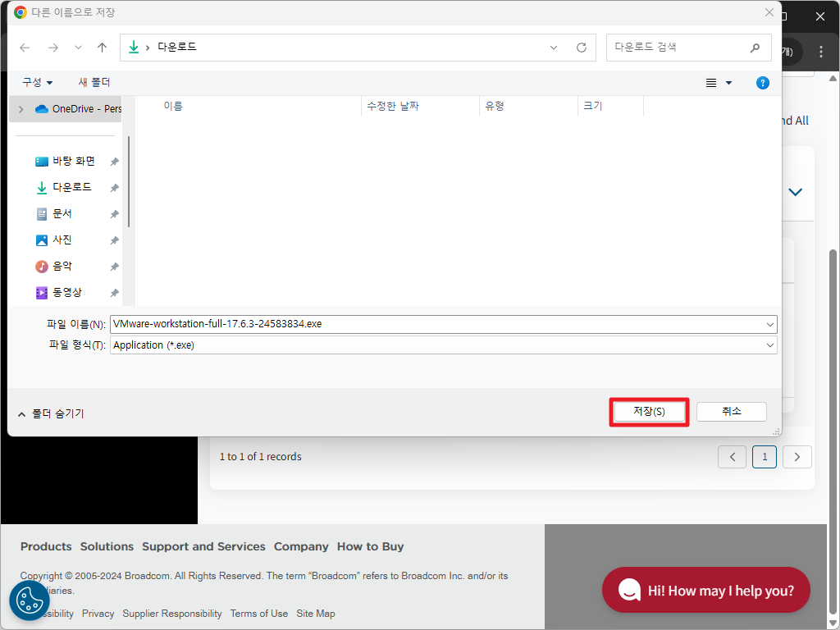Screen dimensions: 840x630
Task: Close the save dialog
Action: point(769,12)
